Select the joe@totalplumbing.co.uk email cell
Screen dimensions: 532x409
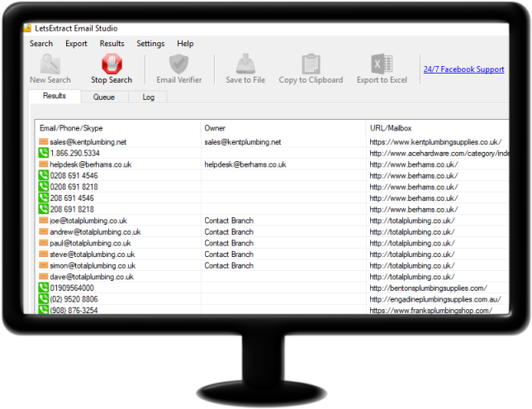click(88, 221)
